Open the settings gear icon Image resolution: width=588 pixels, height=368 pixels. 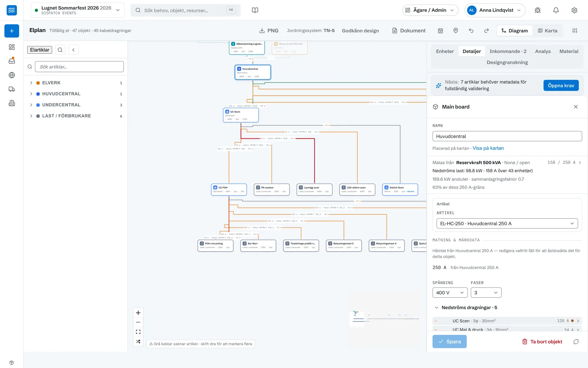(x=574, y=10)
